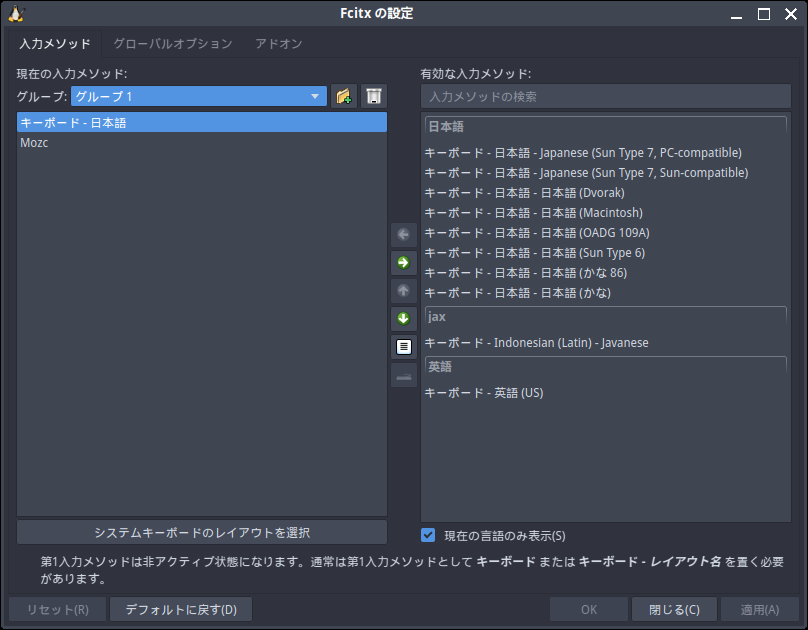Open the input method configure icon
The image size is (808, 630).
(403, 347)
